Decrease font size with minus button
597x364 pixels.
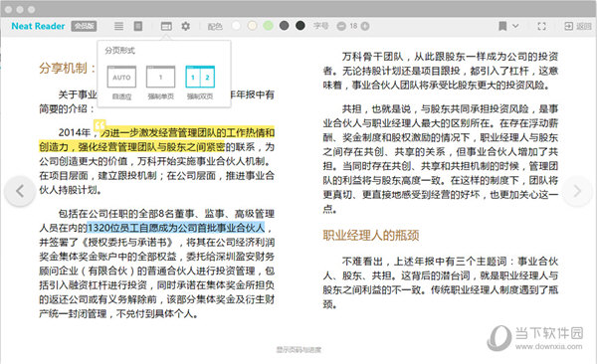tap(341, 26)
